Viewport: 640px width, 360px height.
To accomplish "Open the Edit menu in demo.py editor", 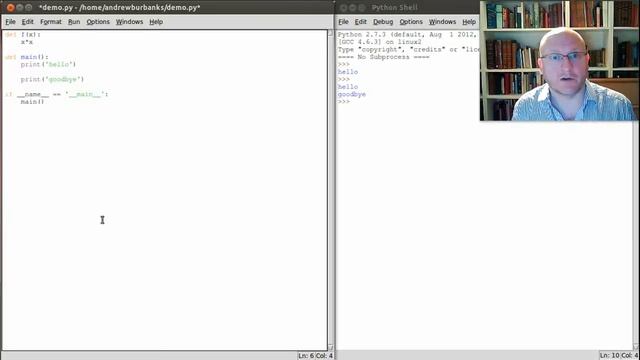I will 27,22.
